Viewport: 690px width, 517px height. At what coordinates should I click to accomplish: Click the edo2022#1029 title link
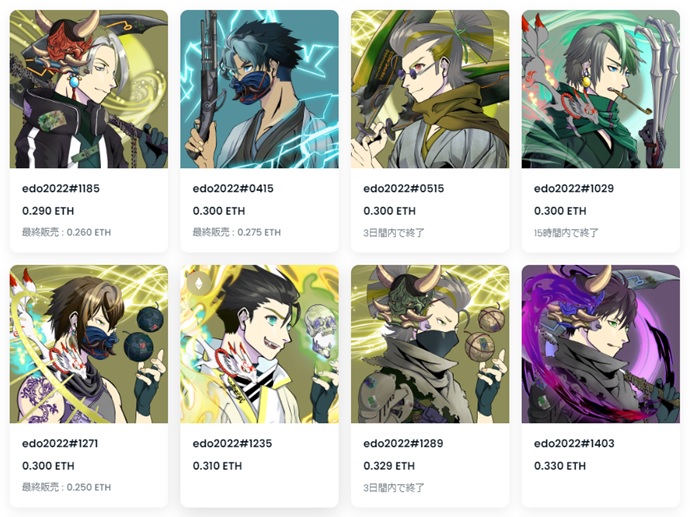(x=574, y=189)
